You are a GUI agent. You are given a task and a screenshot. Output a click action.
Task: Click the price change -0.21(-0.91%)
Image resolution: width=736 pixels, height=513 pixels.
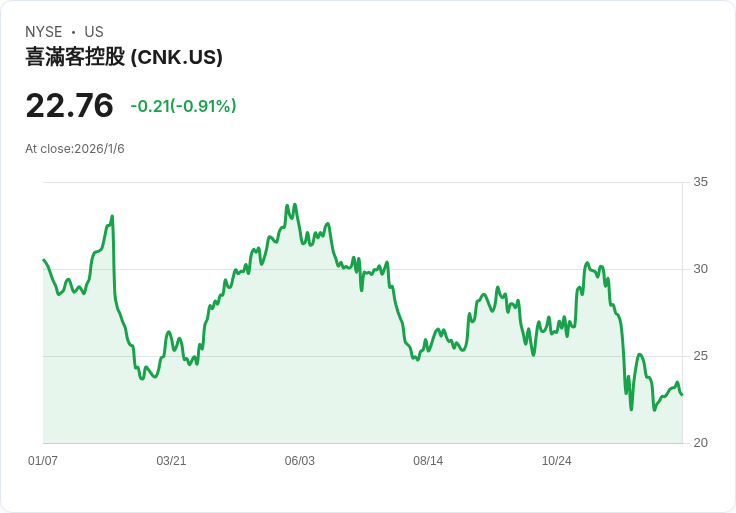(x=183, y=106)
